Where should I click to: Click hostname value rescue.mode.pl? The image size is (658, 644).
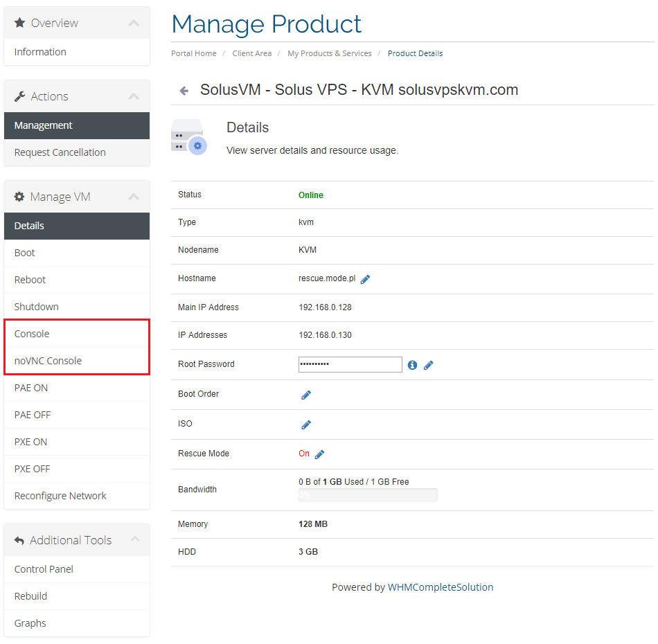pos(327,278)
